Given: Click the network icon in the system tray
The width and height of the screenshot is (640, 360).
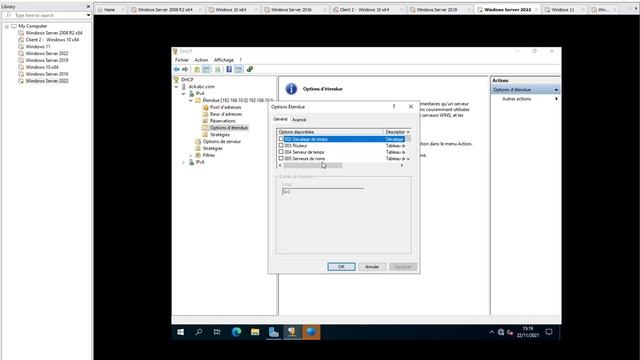Looking at the screenshot, I should [x=501, y=333].
